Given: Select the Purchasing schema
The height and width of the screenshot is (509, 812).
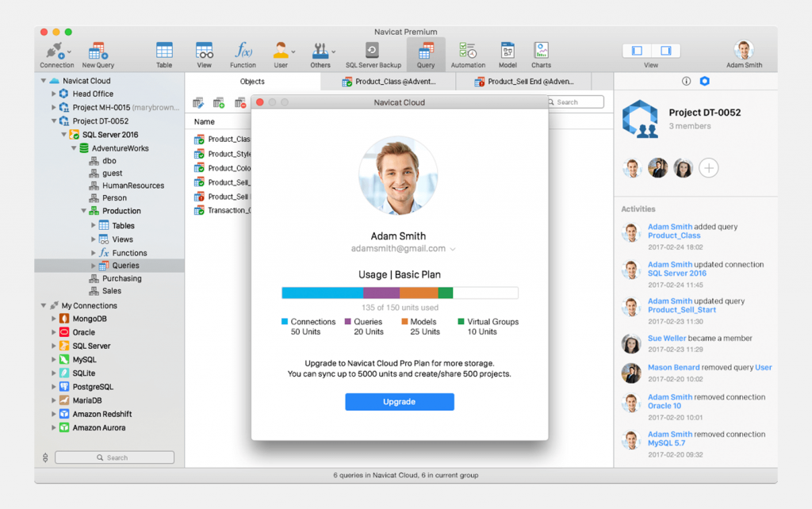Looking at the screenshot, I should coord(121,278).
